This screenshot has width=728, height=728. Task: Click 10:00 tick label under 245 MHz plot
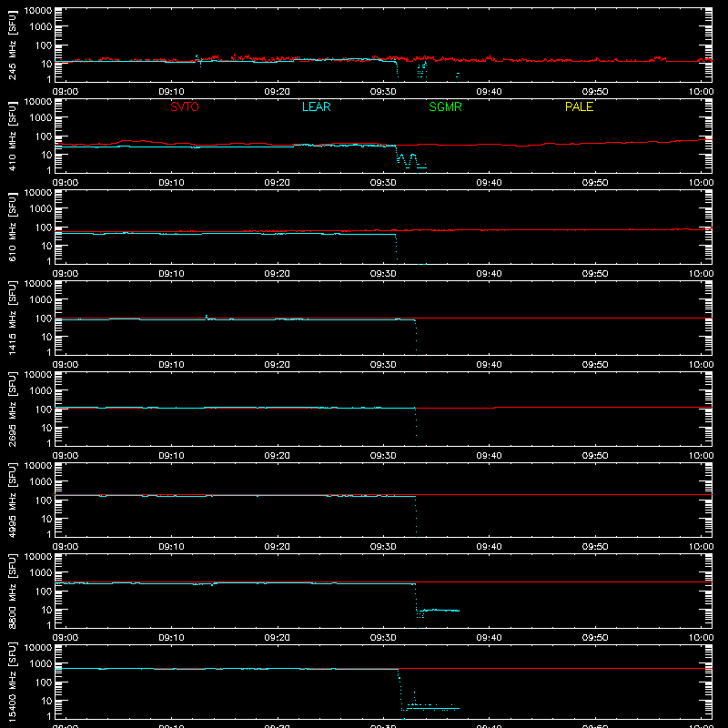coord(701,92)
